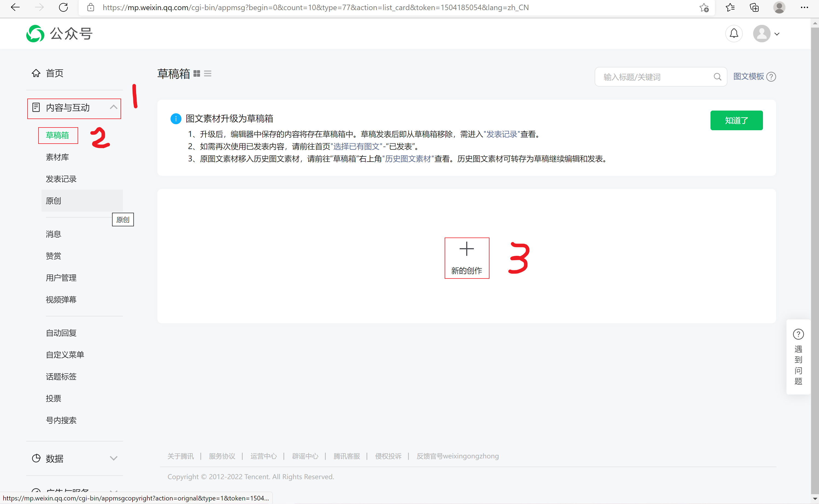819x504 pixels.
Task: Switch drafts to grid view
Action: click(197, 73)
